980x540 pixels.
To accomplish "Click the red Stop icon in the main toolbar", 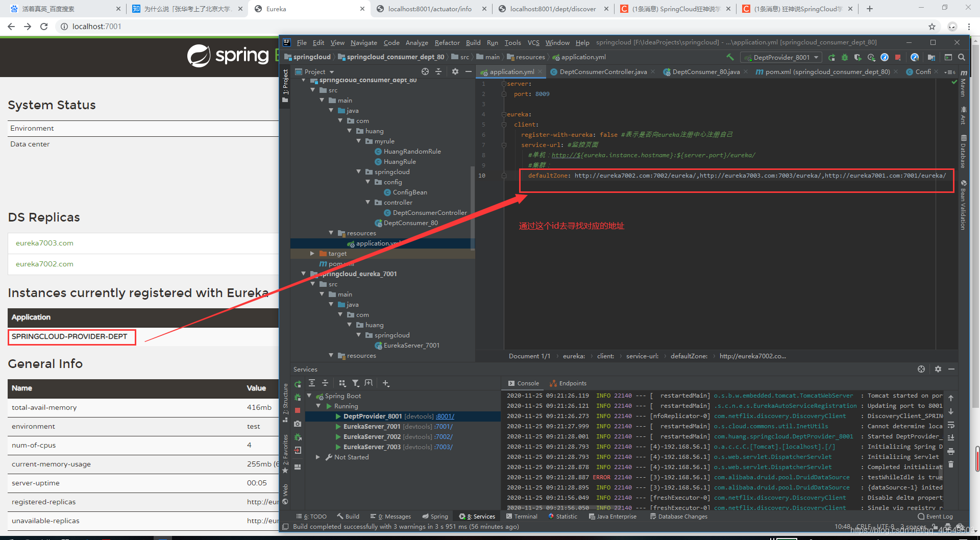I will pyautogui.click(x=898, y=57).
